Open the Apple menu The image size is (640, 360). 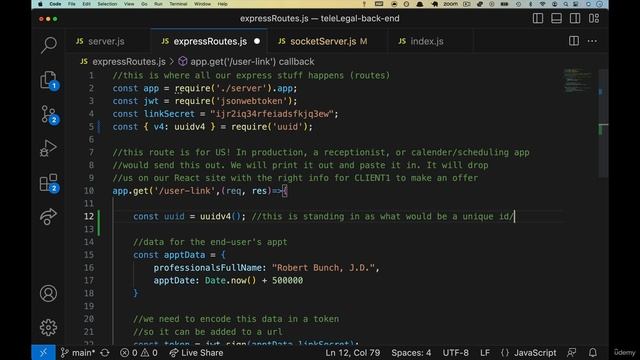click(40, 4)
